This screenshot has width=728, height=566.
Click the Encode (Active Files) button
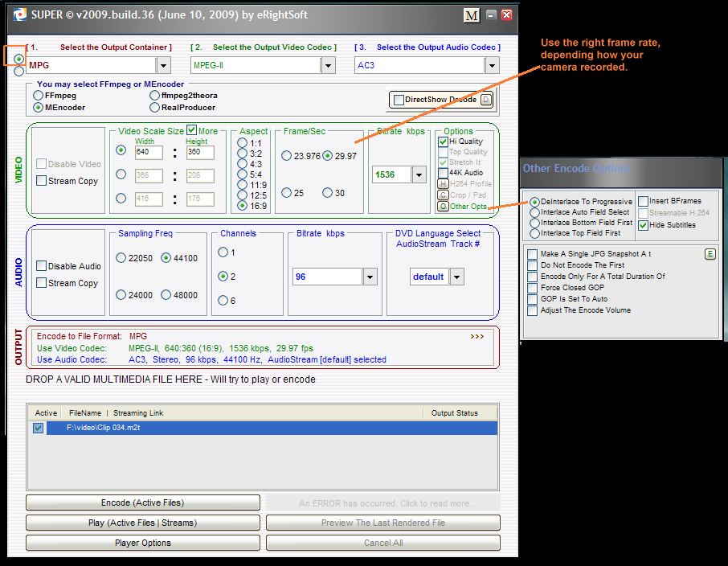tap(143, 502)
